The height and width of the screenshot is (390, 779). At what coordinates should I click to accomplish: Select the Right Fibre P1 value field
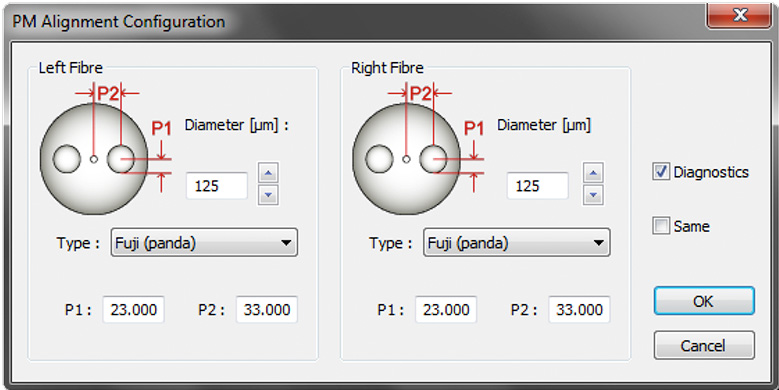coord(446,310)
